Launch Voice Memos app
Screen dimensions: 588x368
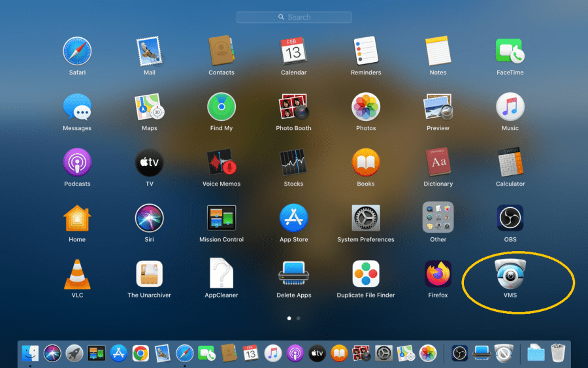point(221,163)
